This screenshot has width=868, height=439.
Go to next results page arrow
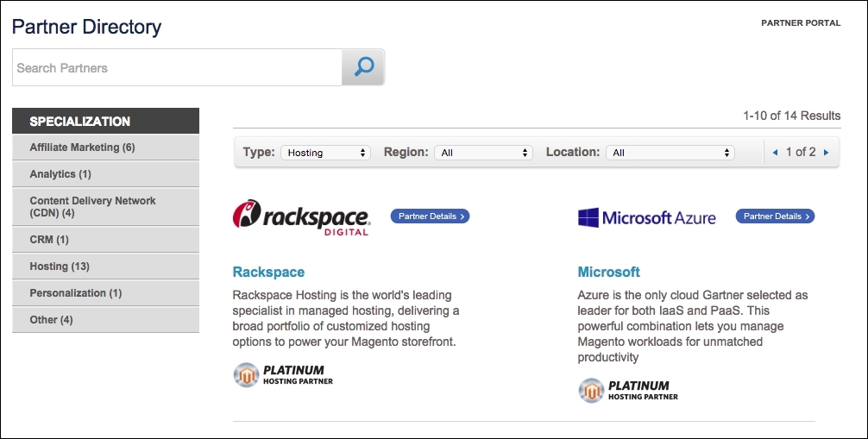tap(826, 153)
